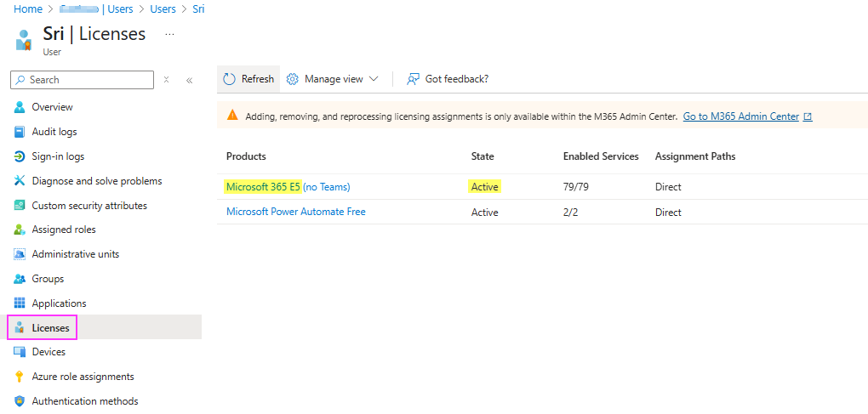Click the user license avatar icon in header
Viewport: 868px width, 414px height.
click(23, 40)
